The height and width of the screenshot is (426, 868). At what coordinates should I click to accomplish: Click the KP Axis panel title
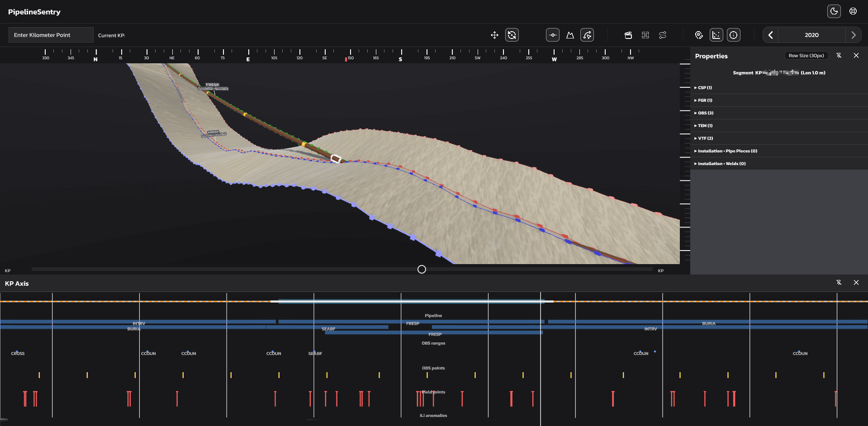[16, 283]
